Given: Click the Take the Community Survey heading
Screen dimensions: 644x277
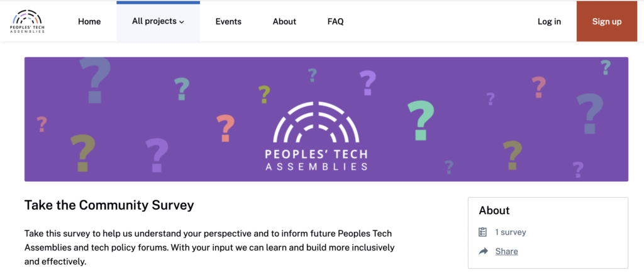Looking at the screenshot, I should click(109, 205).
